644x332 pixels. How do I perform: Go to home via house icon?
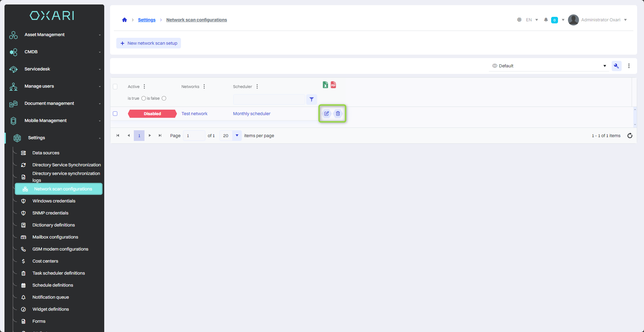[x=125, y=20]
